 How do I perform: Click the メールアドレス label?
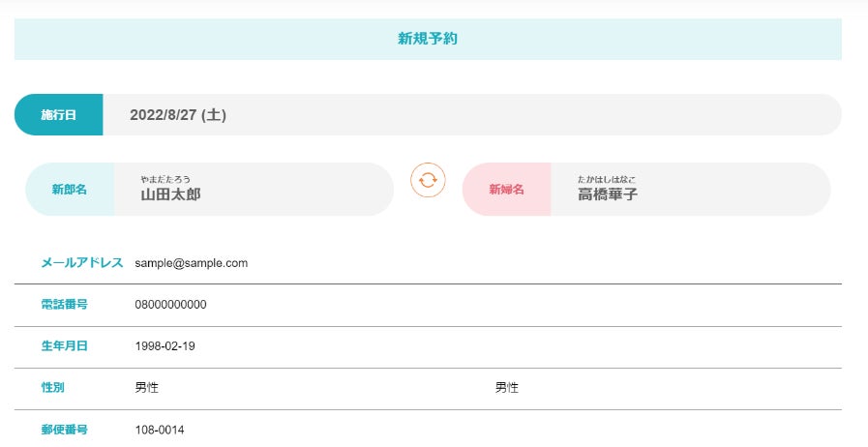click(81, 263)
